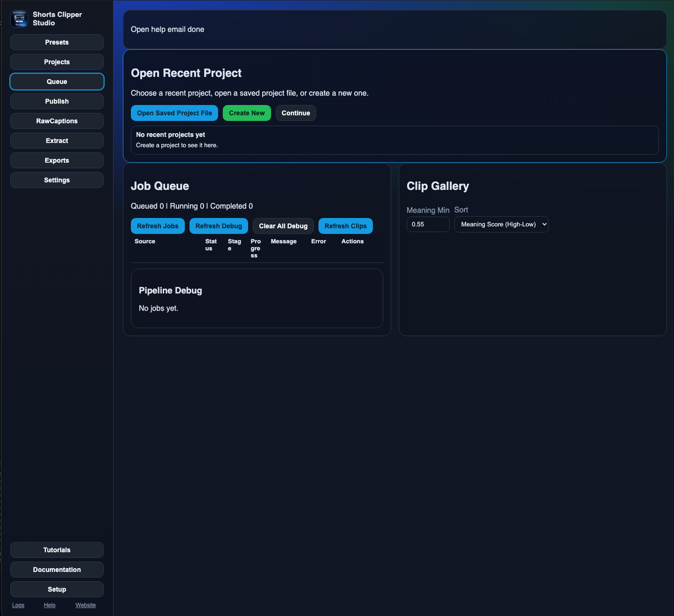Click the 'Queued 0 | Running 0 | Completed 0' text
Screen dimensions: 674x616
pos(192,206)
